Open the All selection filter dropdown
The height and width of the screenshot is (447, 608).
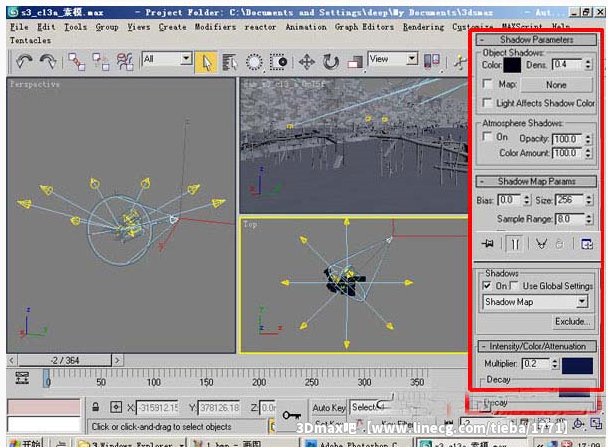click(x=187, y=59)
